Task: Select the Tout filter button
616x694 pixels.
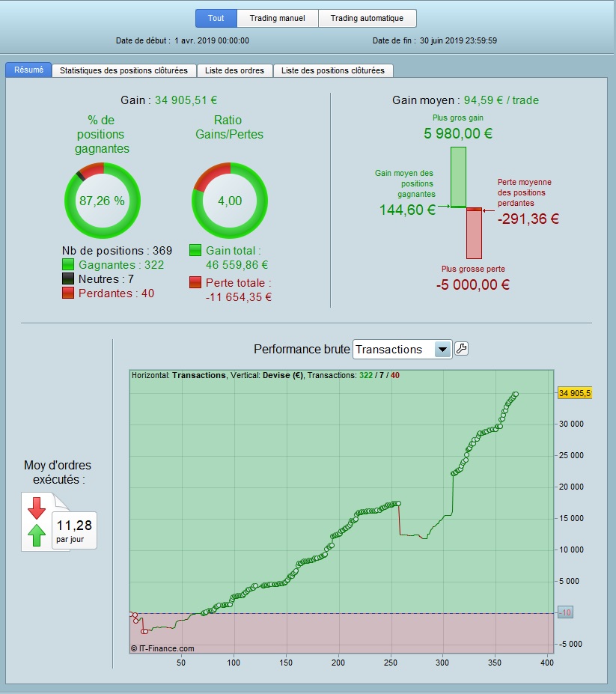Action: [216, 18]
